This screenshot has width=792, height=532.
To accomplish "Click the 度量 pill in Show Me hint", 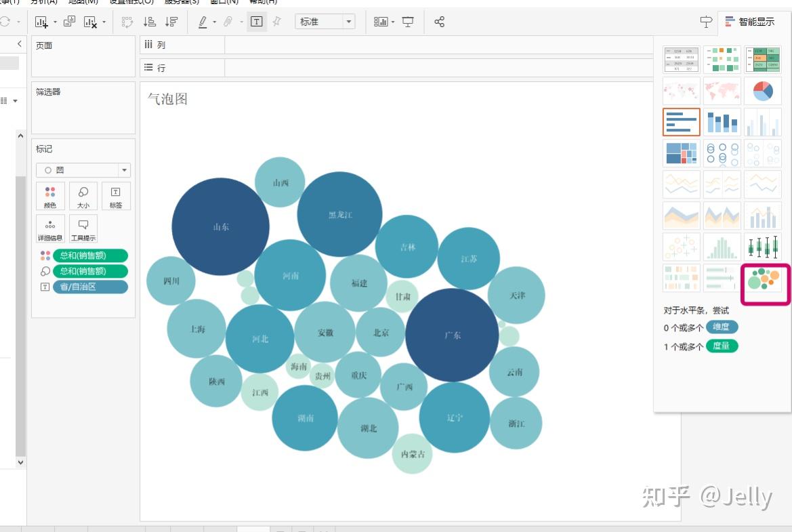I will click(722, 346).
